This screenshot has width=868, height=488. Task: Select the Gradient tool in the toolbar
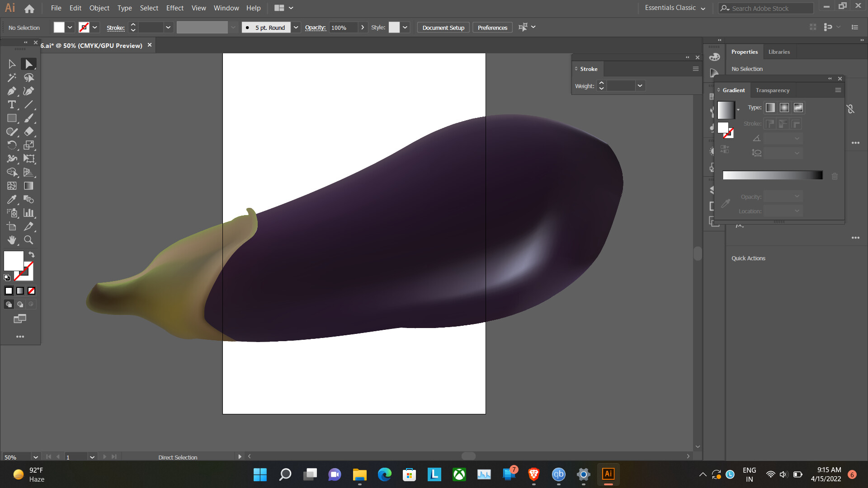click(x=28, y=186)
